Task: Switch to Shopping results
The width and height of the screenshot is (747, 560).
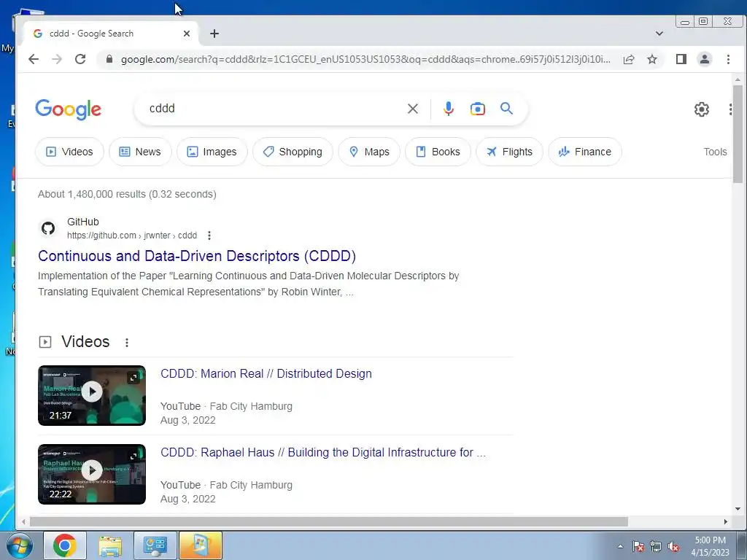Action: (x=293, y=152)
